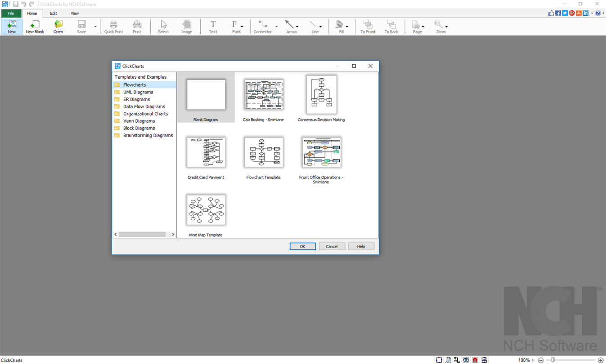Click the To Front toolbar icon
This screenshot has width=606, height=364.
368,27
